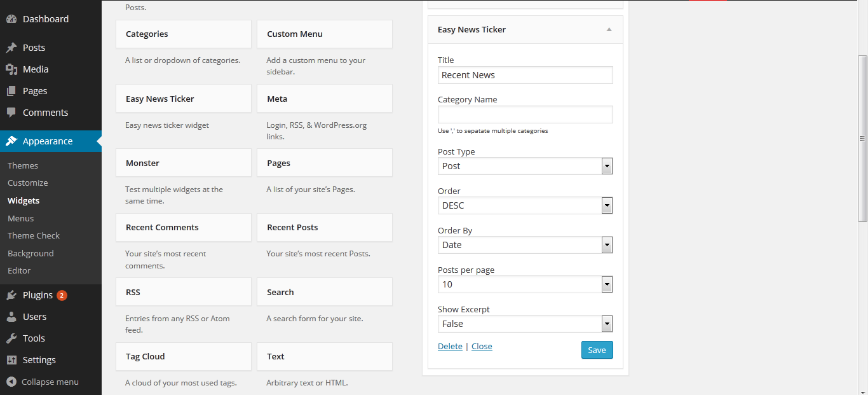868x395 pixels.
Task: Click the Collapse menu arrow icon
Action: [11, 382]
